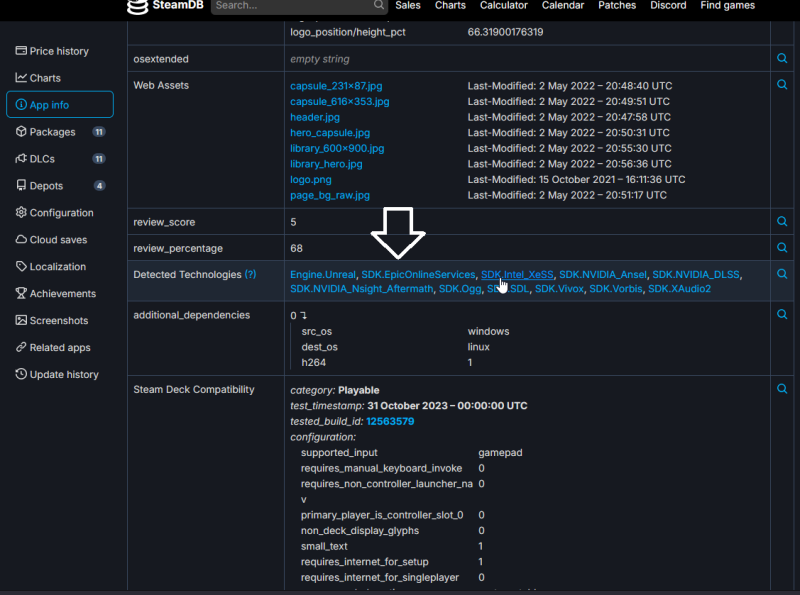The height and width of the screenshot is (595, 800).
Task: Open the Sales menu in top navigation
Action: click(408, 6)
